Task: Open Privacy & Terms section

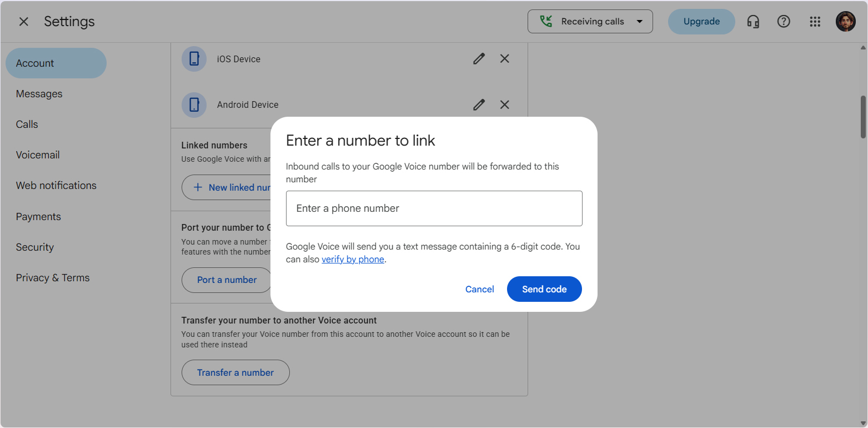Action: pyautogui.click(x=53, y=278)
